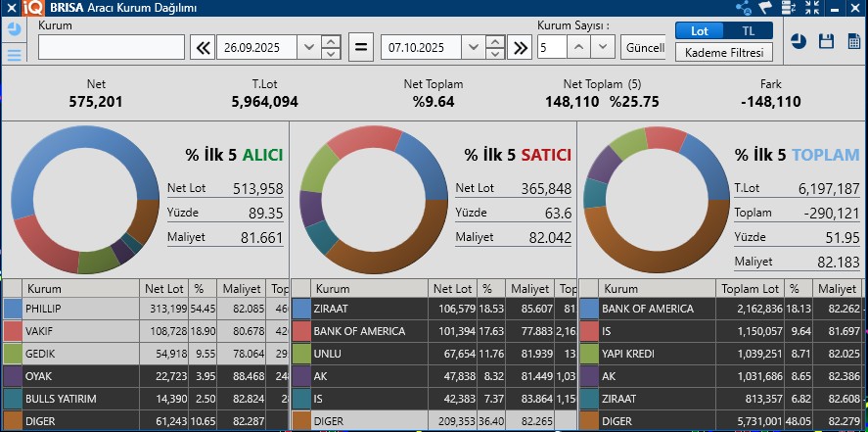Select the PHILLIP row in buyers table
The image size is (868, 432).
(146, 309)
